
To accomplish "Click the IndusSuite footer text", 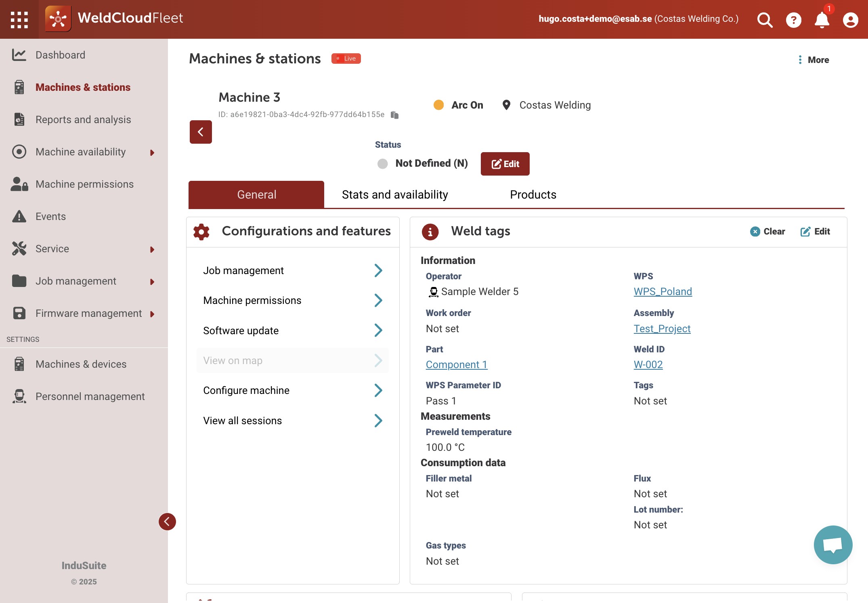I will (x=84, y=565).
